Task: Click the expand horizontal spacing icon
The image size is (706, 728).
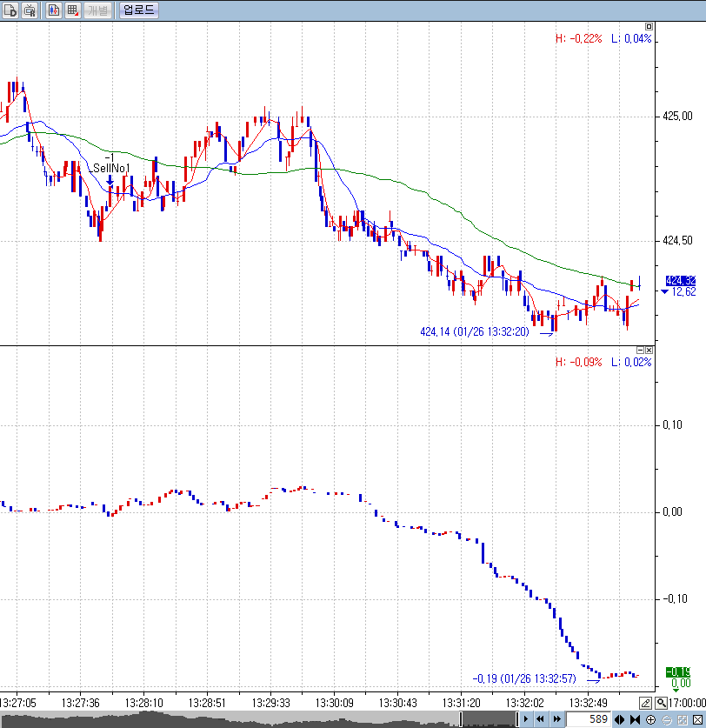Action: [x=620, y=719]
